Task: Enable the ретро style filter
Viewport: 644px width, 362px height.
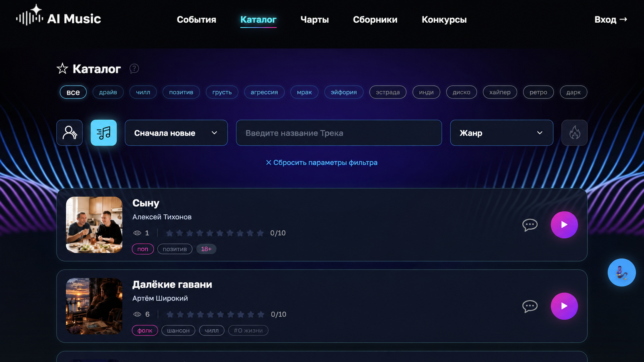Action: point(538,92)
